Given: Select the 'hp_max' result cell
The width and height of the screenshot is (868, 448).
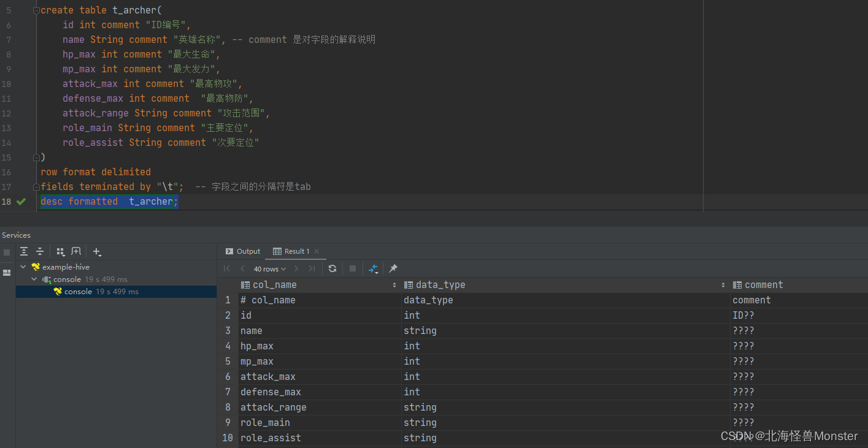Looking at the screenshot, I should (320, 346).
